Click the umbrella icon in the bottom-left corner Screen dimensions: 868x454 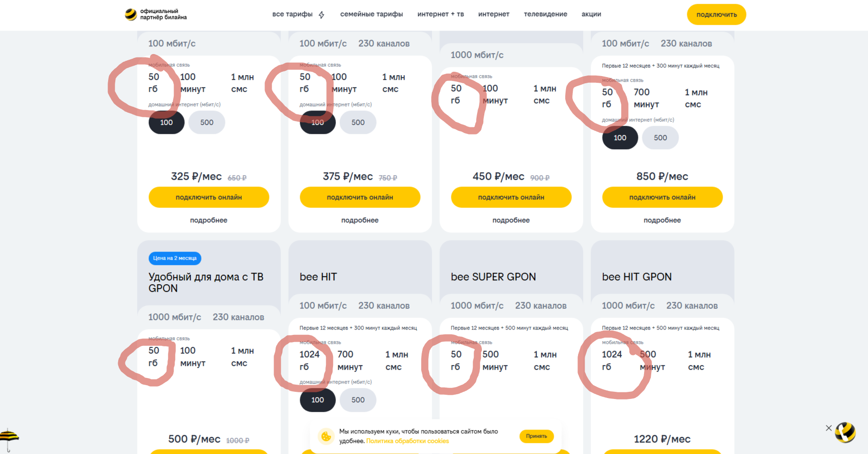(x=9, y=438)
